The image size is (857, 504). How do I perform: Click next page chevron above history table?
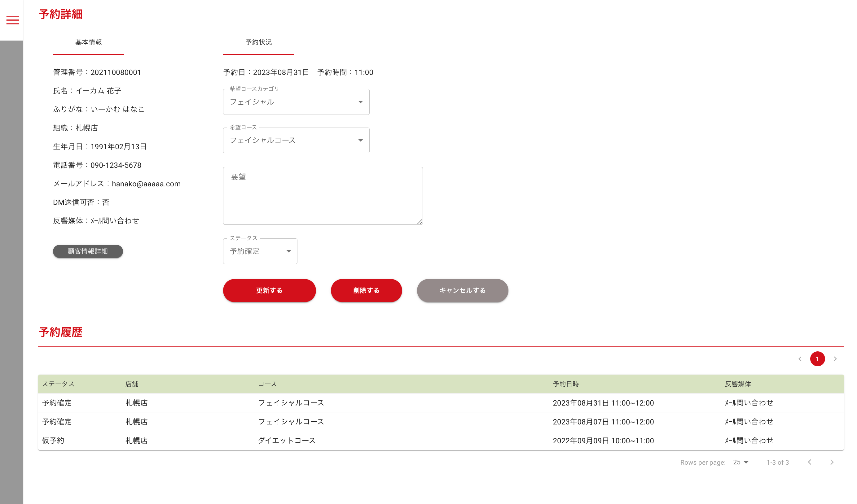[835, 359]
